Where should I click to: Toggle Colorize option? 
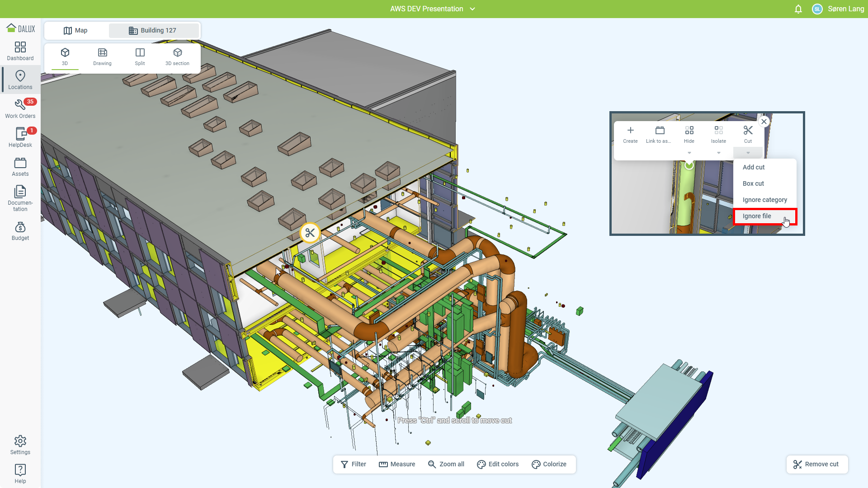[x=549, y=465]
